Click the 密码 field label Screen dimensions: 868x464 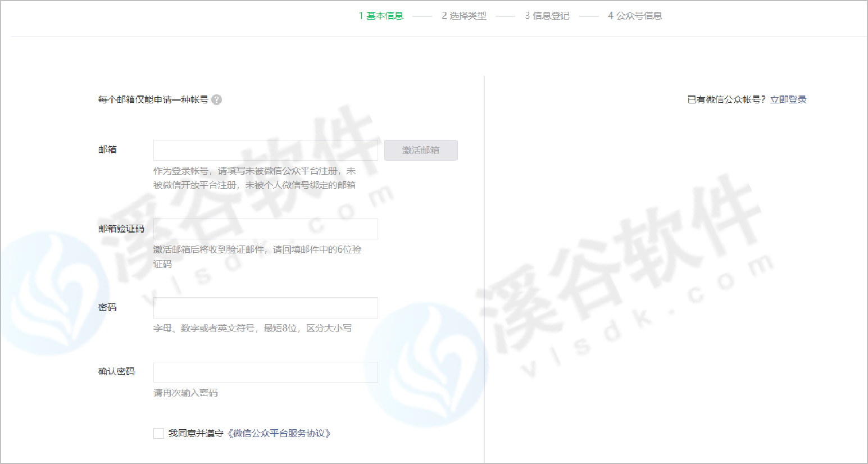tap(107, 307)
